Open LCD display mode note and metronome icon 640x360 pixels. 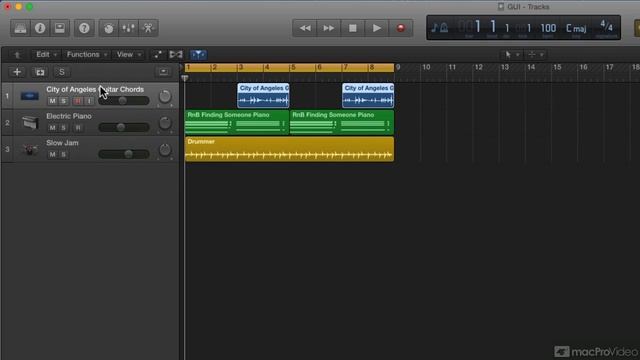pyautogui.click(x=440, y=28)
